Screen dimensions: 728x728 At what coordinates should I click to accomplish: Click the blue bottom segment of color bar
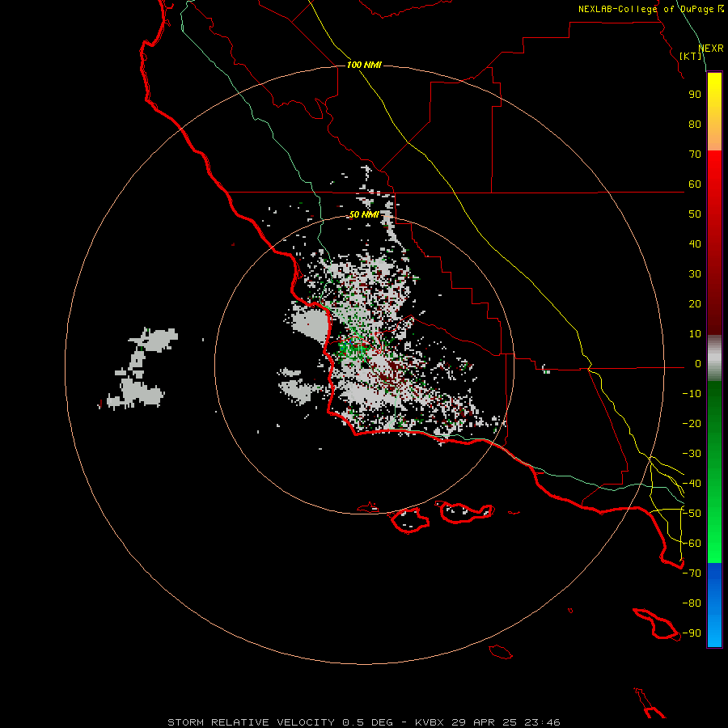714,605
